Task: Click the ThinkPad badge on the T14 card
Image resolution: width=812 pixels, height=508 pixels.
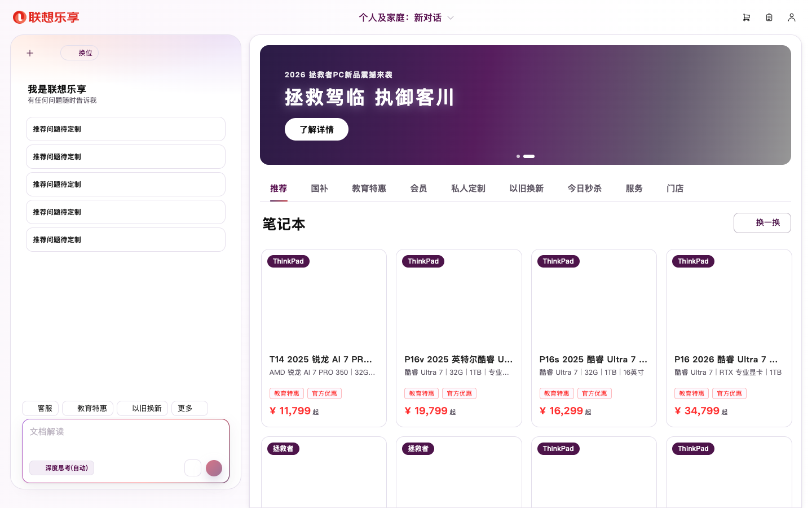Action: [x=288, y=261]
